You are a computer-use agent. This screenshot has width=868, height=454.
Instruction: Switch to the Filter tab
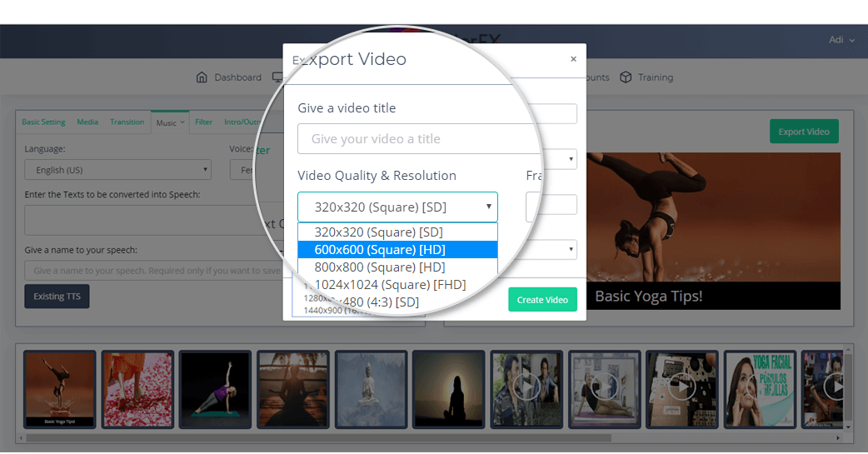[204, 122]
